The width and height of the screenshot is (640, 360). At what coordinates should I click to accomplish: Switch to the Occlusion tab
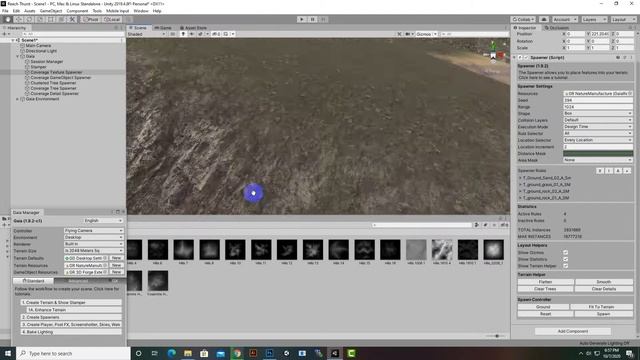[x=556, y=28]
